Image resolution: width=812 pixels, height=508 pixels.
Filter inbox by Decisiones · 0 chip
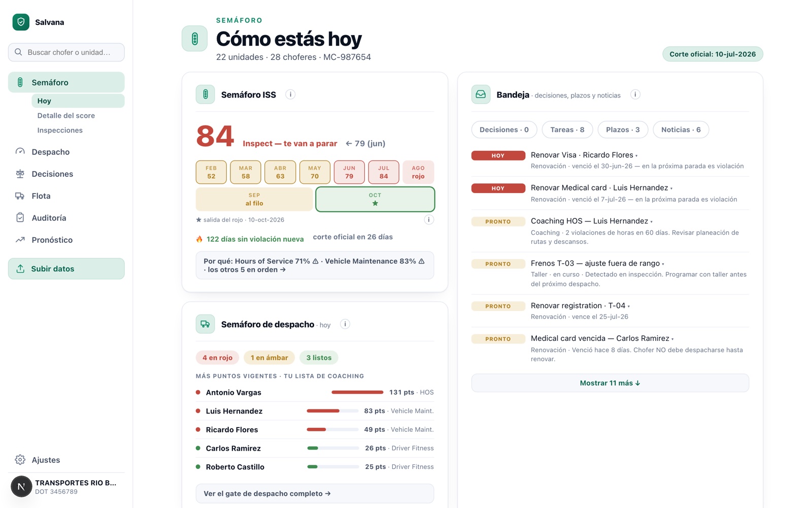click(x=504, y=130)
